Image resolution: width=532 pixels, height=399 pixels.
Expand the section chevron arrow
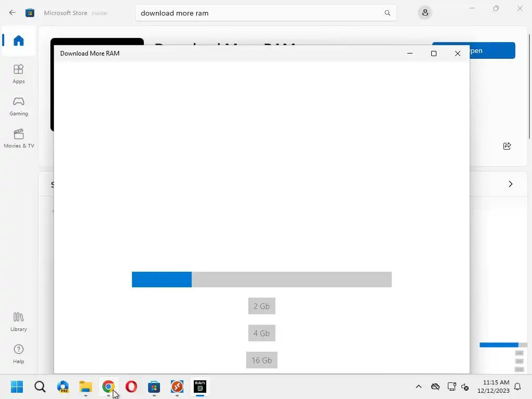point(511,184)
